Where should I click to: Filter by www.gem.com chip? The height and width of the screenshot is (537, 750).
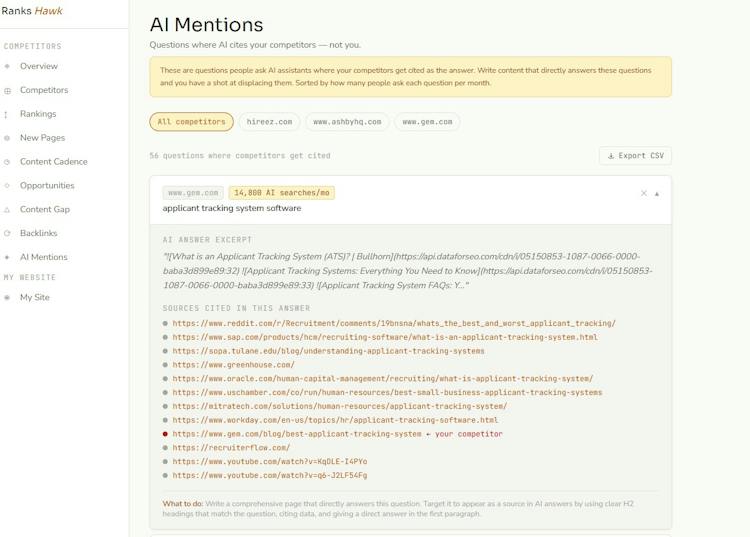click(427, 122)
